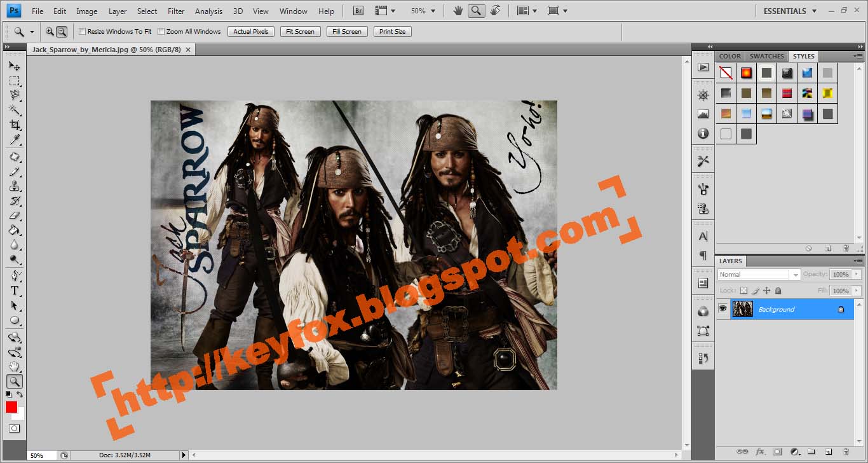868x463 pixels.
Task: Switch to the SWATCHES tab
Action: click(767, 56)
